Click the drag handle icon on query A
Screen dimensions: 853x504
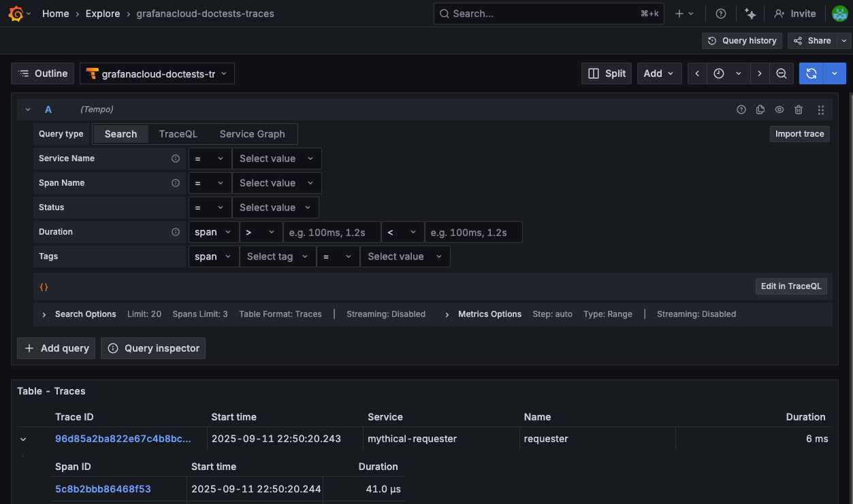click(820, 110)
